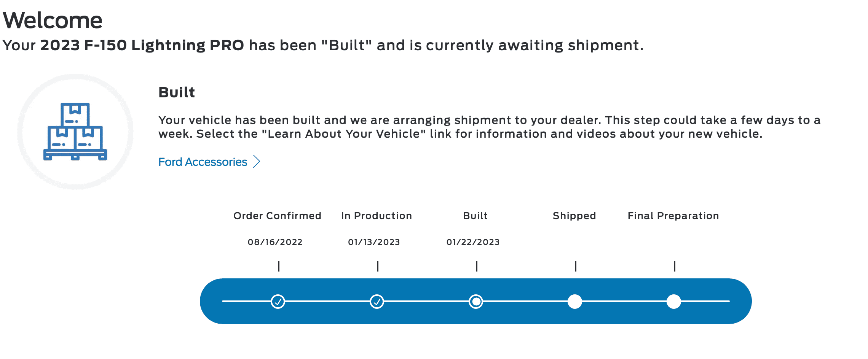Click the Built stage label in timeline
Viewport: 868px width, 359px height.
tap(475, 216)
